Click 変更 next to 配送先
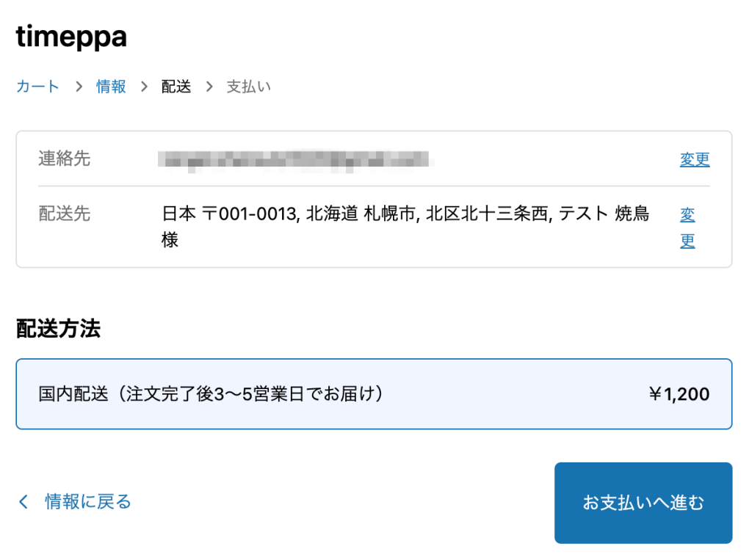The height and width of the screenshot is (560, 752). click(x=688, y=227)
